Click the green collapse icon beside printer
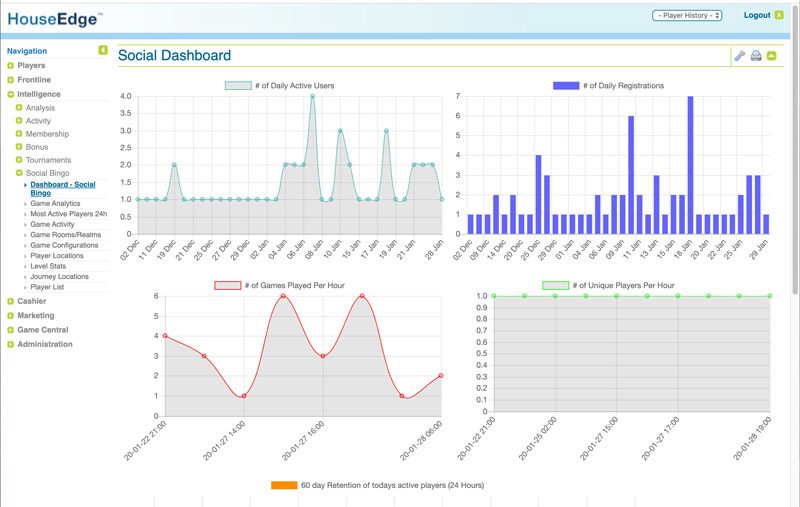Viewport: 800px width, 507px height. 771,56
